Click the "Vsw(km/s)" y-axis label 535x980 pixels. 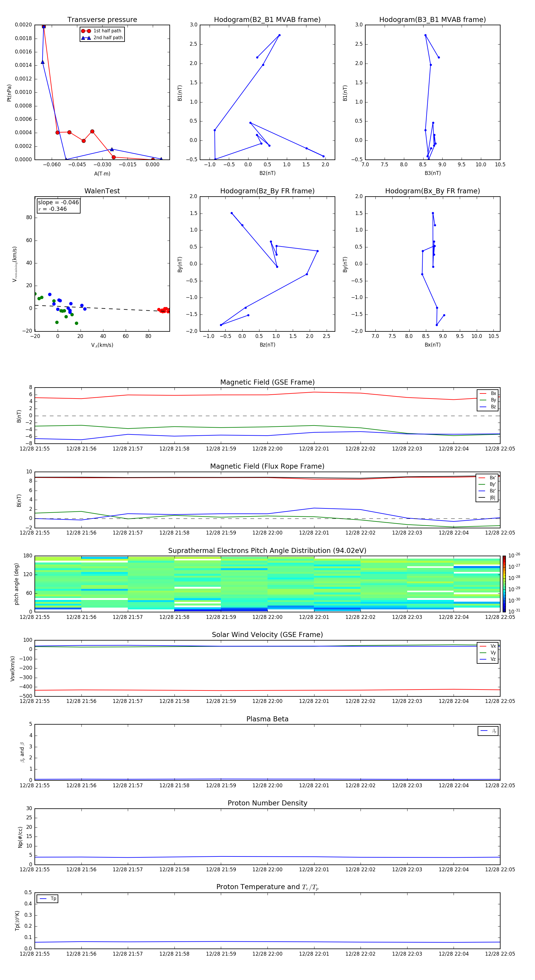coord(12,668)
